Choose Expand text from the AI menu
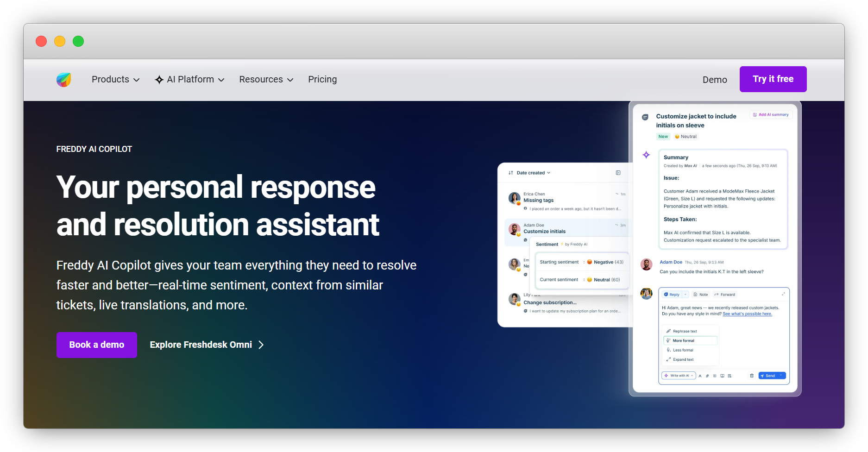868x452 pixels. tap(691, 359)
